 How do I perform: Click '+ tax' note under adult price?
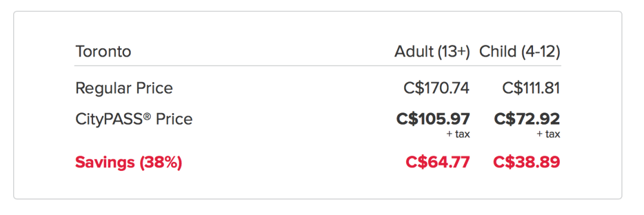[x=458, y=134]
